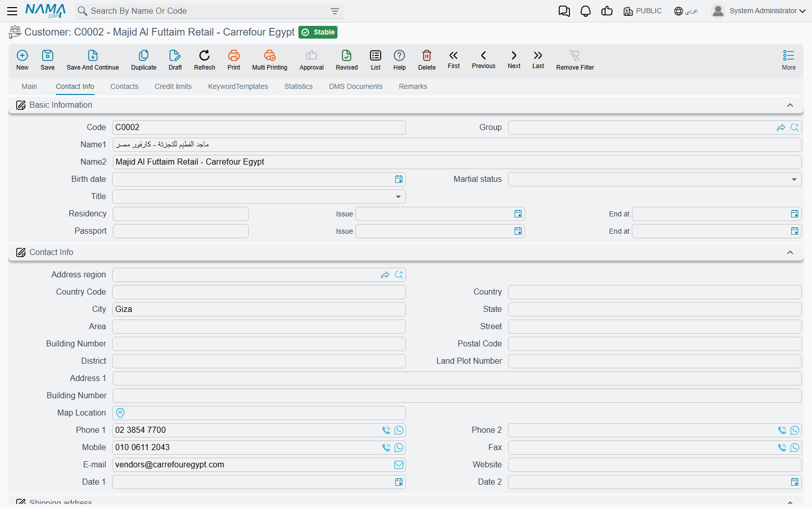Collapse the Basic Information section

click(790, 105)
